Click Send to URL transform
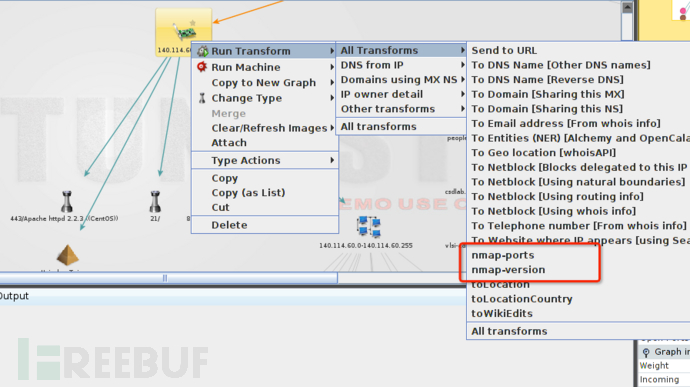This screenshot has height=387, width=690. [504, 50]
